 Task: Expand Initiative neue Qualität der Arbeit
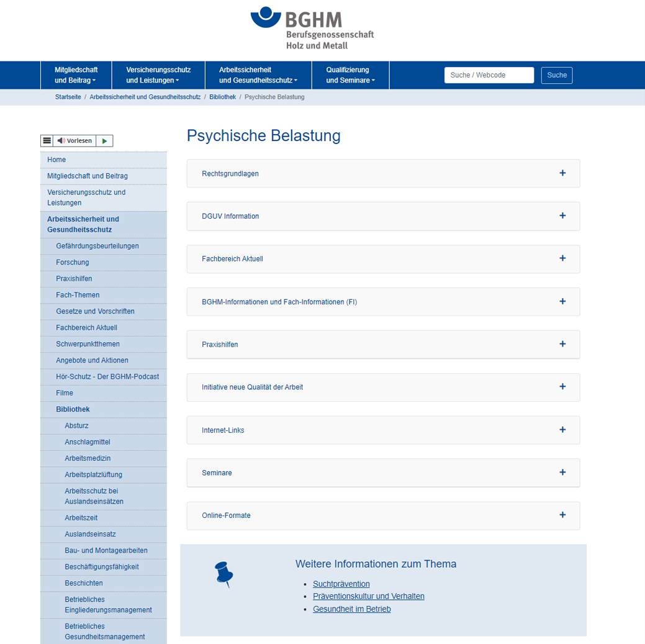click(383, 387)
